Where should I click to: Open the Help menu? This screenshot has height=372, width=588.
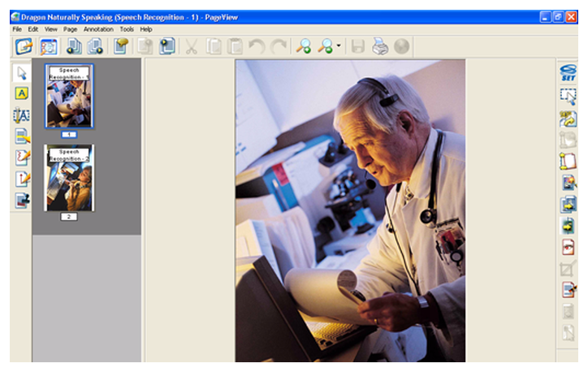tap(146, 29)
